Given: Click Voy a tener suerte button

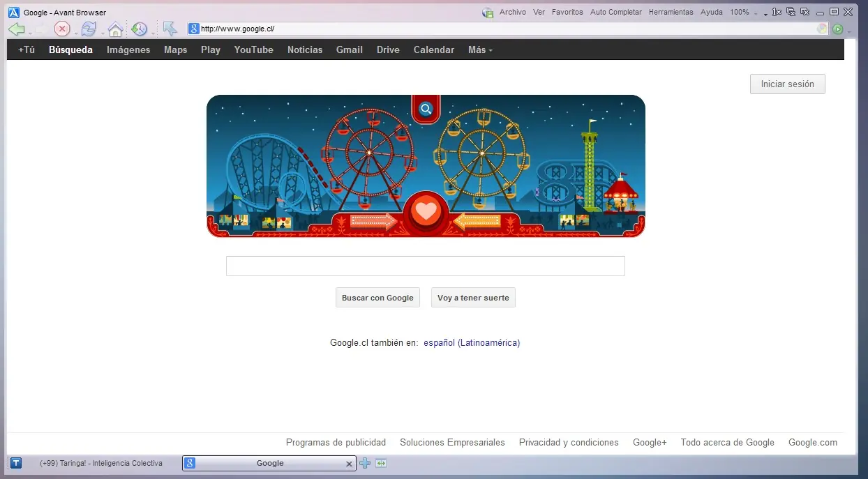Looking at the screenshot, I should click(x=473, y=298).
